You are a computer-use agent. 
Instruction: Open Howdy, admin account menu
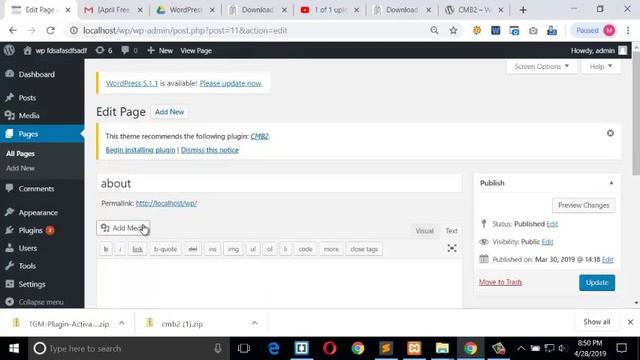598,51
